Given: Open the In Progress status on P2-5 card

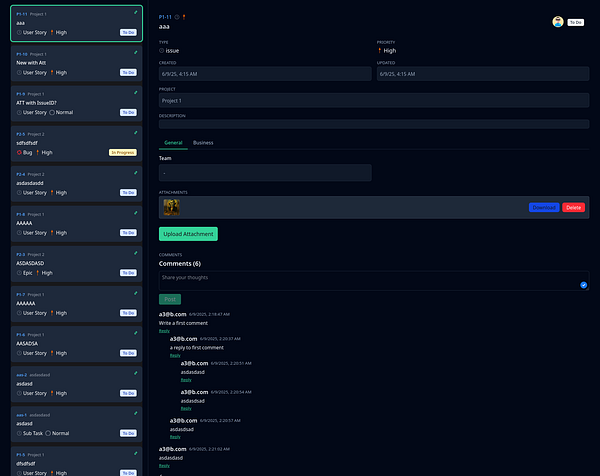Looking at the screenshot, I should click(x=123, y=152).
